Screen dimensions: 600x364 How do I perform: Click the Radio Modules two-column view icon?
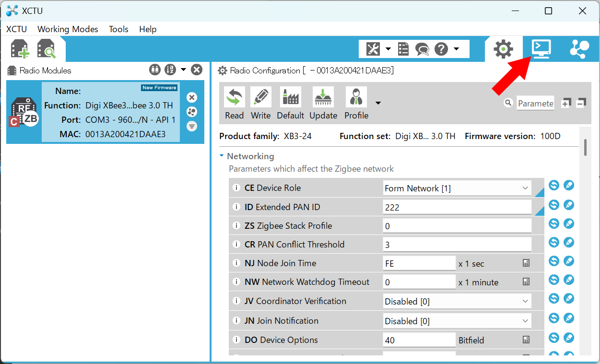point(154,70)
